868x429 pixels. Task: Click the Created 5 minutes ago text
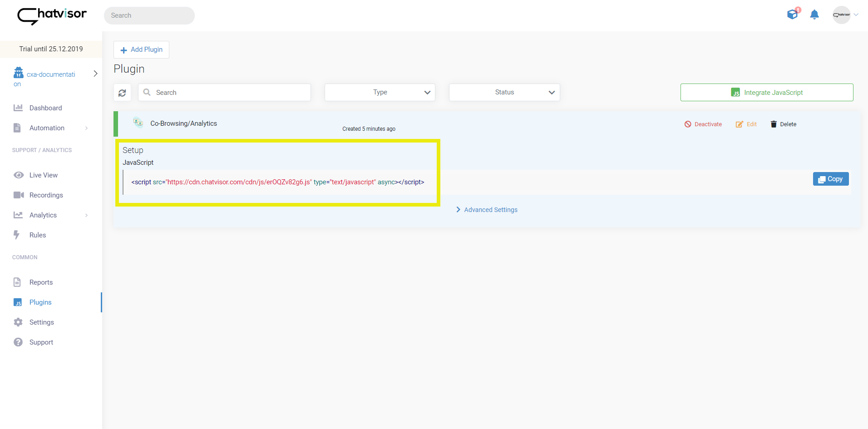pos(369,129)
